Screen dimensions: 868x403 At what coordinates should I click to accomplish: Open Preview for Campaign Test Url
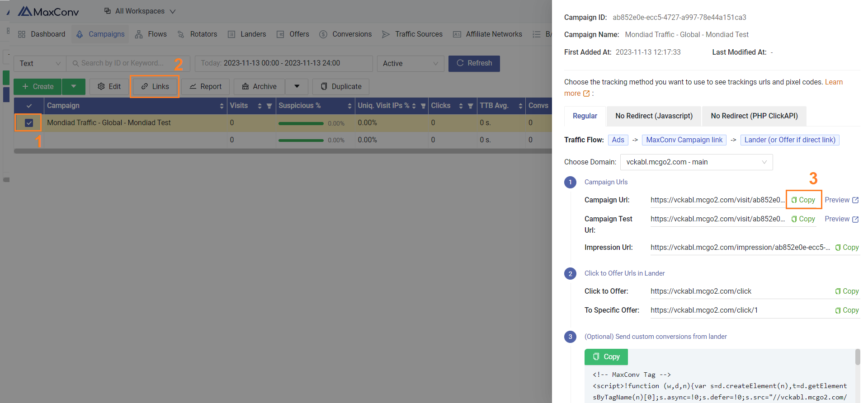(841, 219)
